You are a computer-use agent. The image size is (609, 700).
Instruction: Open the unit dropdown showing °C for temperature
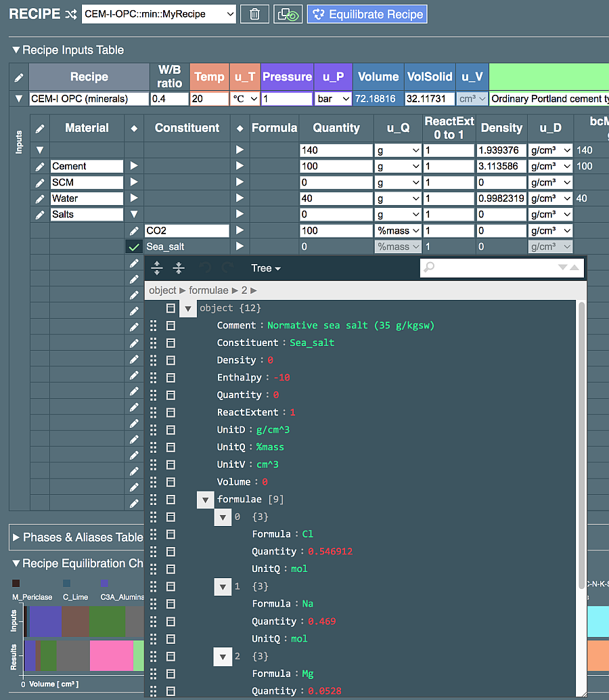pyautogui.click(x=246, y=99)
